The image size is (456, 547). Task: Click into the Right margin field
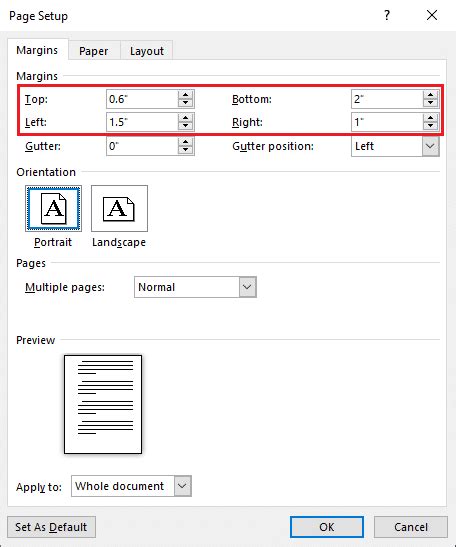(x=387, y=122)
